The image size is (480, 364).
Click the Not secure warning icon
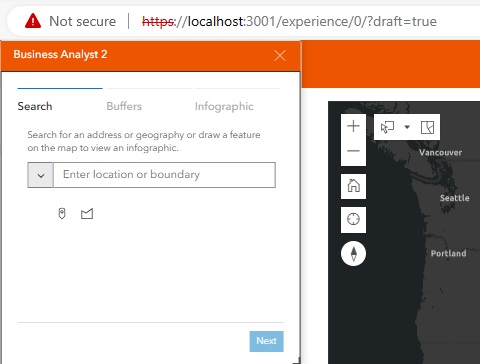[x=33, y=21]
